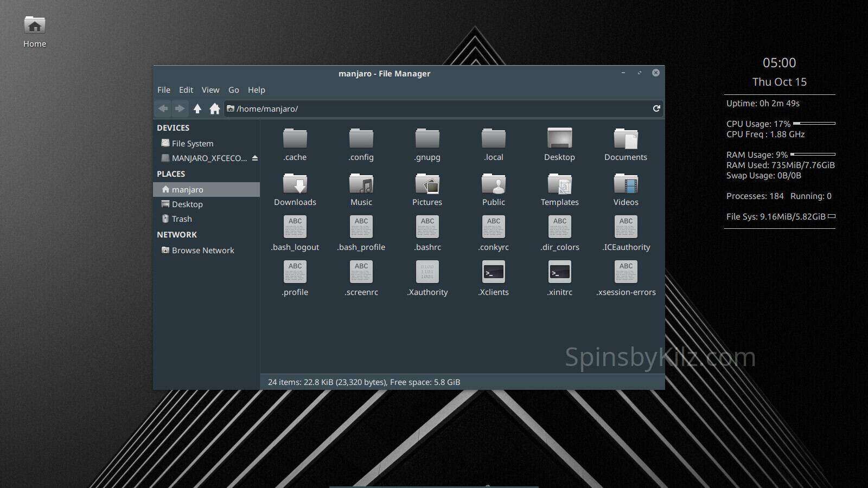Open the Downloads folder
Image resolution: width=868 pixels, height=488 pixels.
pos(295,184)
